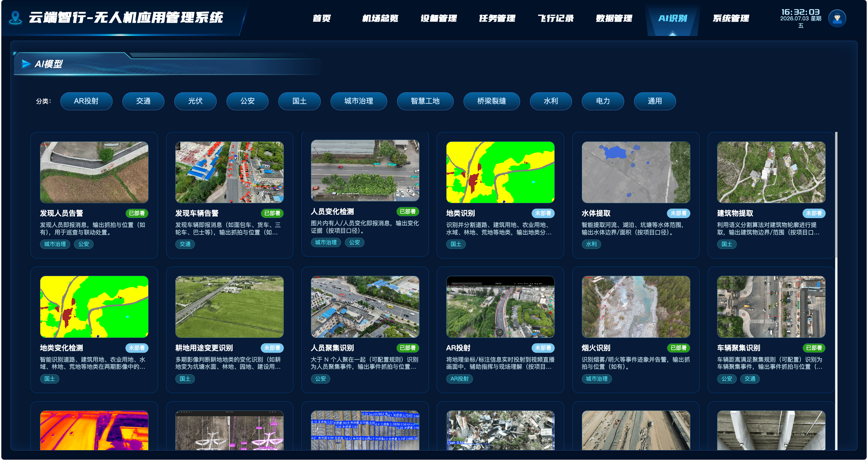Click 未部署 badge on AR投射 card
The width and height of the screenshot is (868, 461).
[543, 348]
